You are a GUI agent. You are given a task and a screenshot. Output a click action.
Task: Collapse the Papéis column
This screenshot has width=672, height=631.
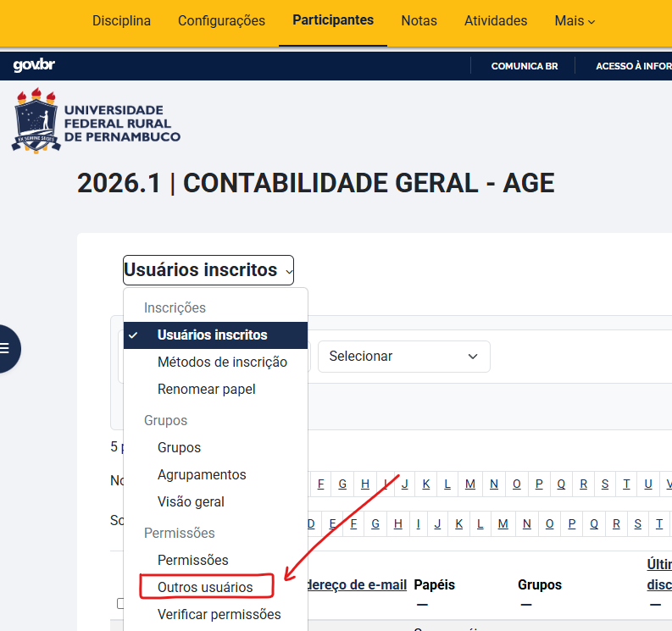pyautogui.click(x=422, y=605)
